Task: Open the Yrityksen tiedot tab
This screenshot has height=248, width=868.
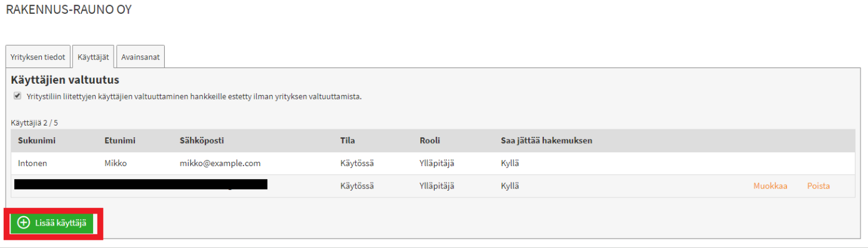Action: (x=38, y=57)
